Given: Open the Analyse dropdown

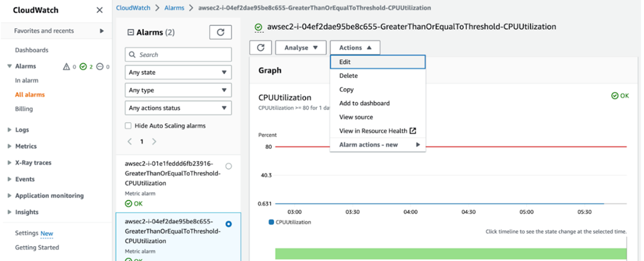Looking at the screenshot, I should [x=301, y=48].
